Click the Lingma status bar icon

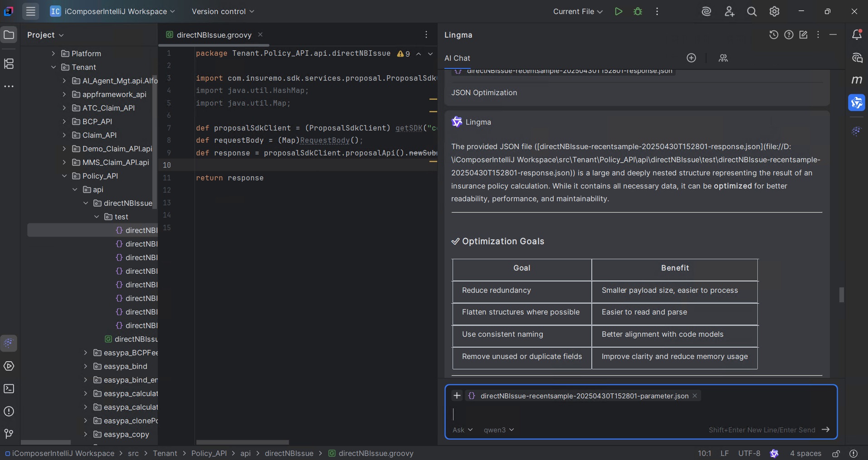coord(774,453)
